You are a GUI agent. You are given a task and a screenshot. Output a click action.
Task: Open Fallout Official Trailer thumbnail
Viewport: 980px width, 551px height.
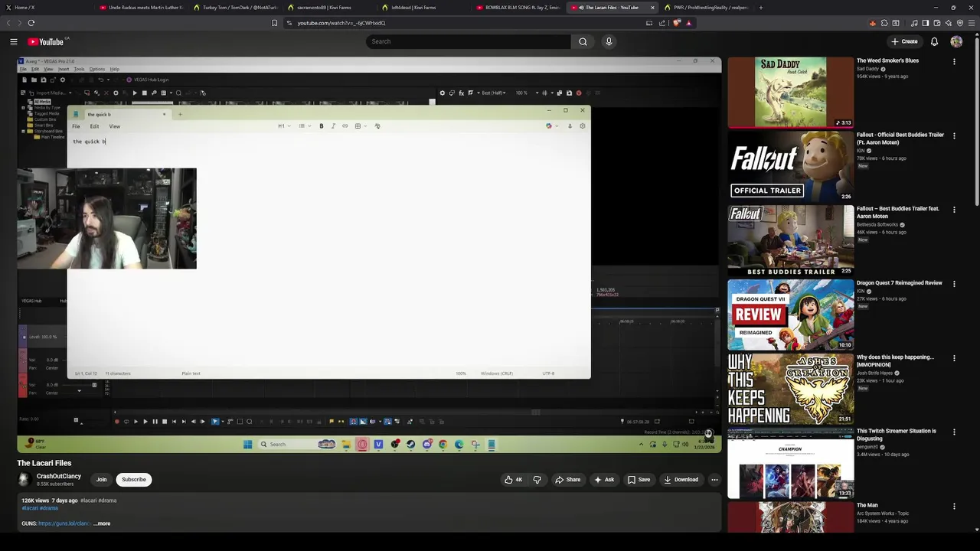click(x=790, y=165)
